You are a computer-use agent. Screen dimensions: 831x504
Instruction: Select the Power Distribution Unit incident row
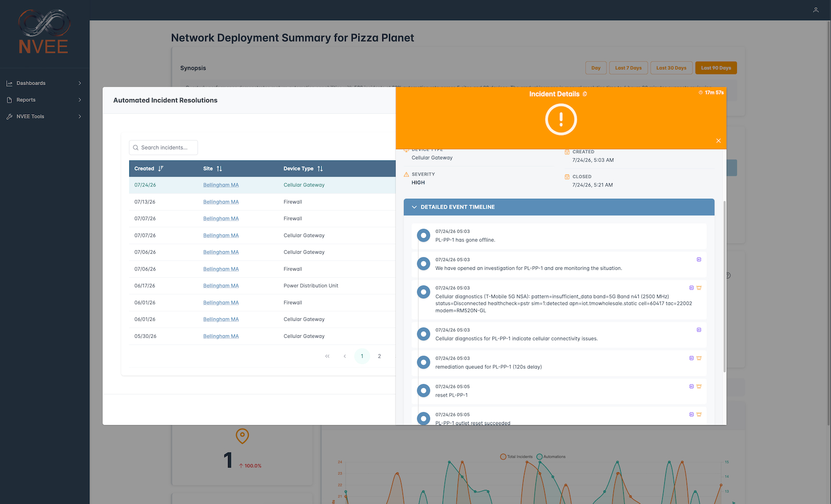pyautogui.click(x=262, y=286)
